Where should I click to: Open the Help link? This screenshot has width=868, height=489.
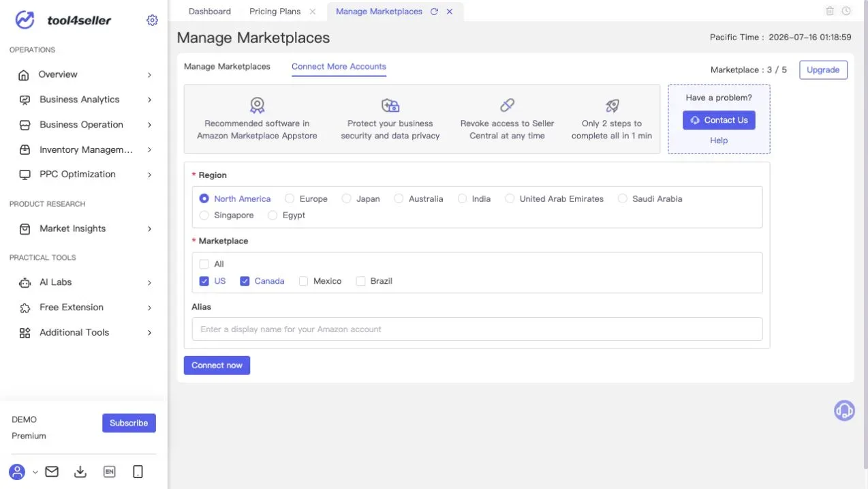(x=719, y=140)
